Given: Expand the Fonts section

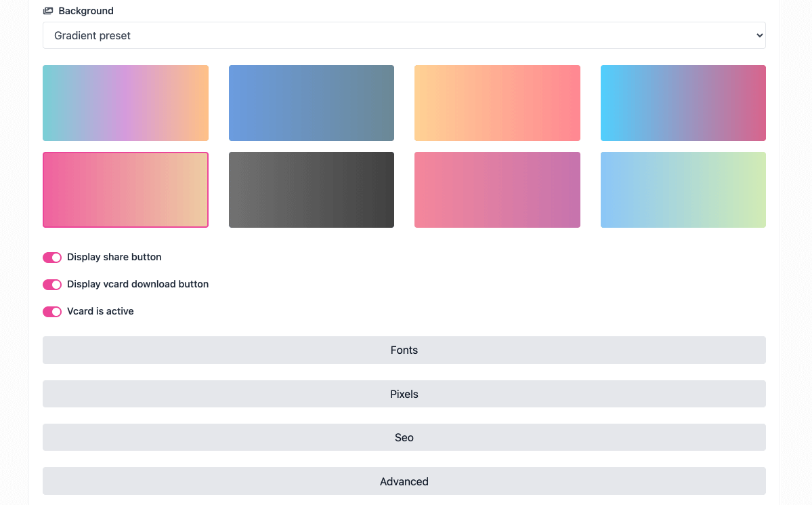Looking at the screenshot, I should (404, 350).
